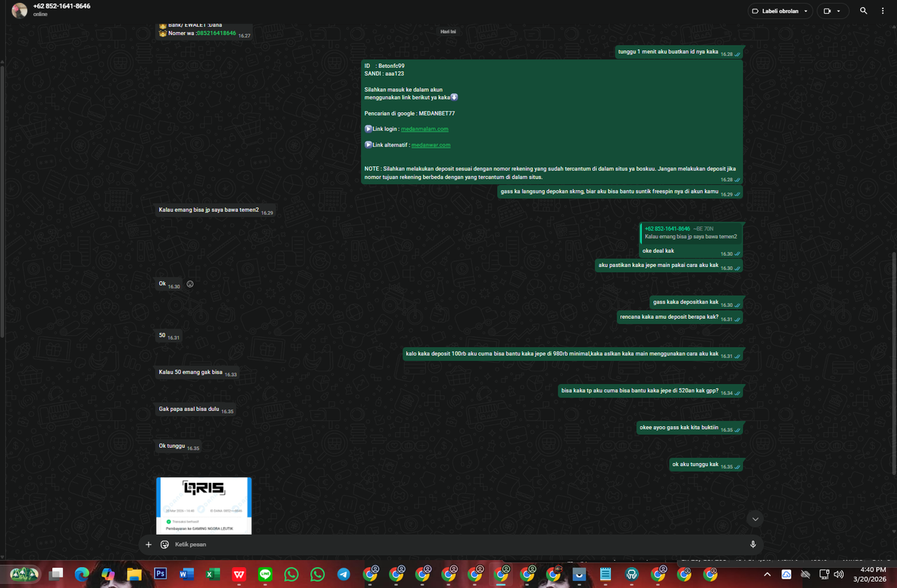
Task: Select message "gass ka langsung depokan skrng"
Action: (620, 192)
